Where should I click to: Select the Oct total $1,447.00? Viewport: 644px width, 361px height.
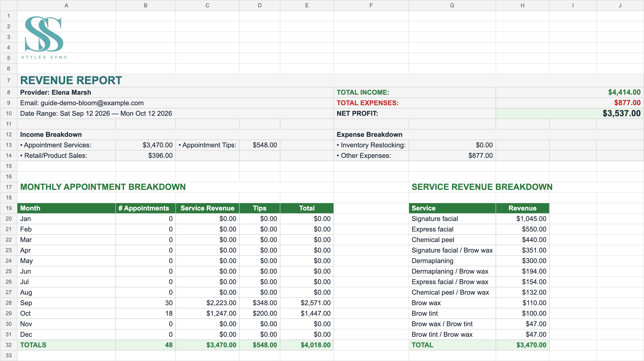[307, 313]
